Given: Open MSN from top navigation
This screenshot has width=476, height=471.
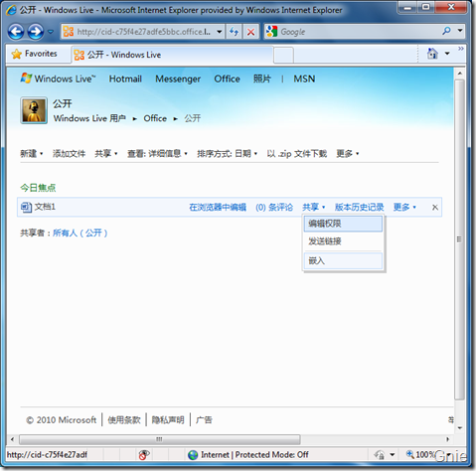Looking at the screenshot, I should tap(304, 78).
